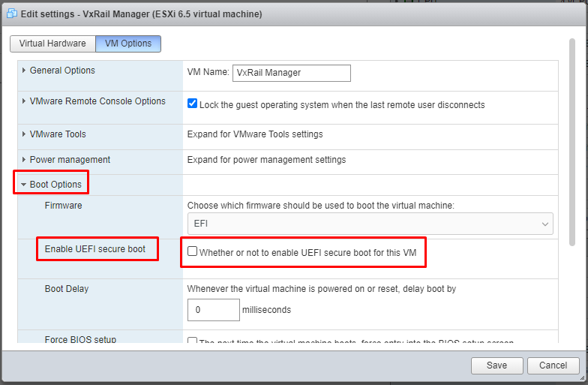Enable UEFI secure boot checkbox
The width and height of the screenshot is (588, 385).
[193, 252]
